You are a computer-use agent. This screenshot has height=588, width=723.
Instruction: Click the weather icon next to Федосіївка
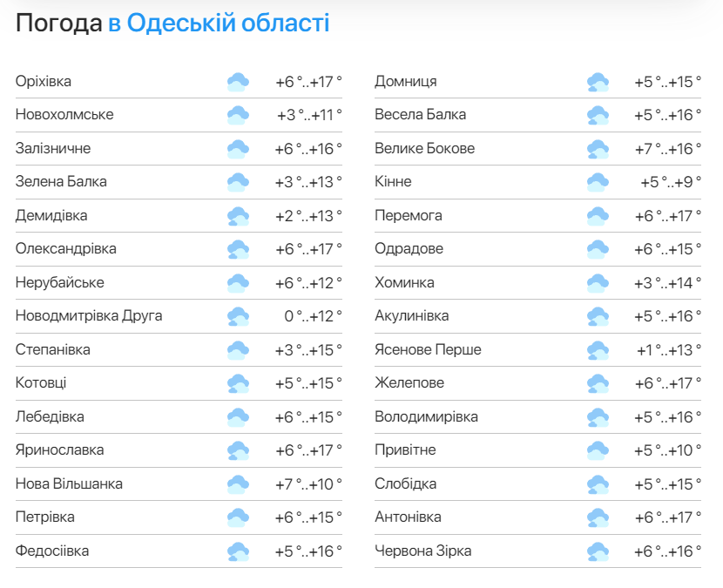click(x=238, y=551)
